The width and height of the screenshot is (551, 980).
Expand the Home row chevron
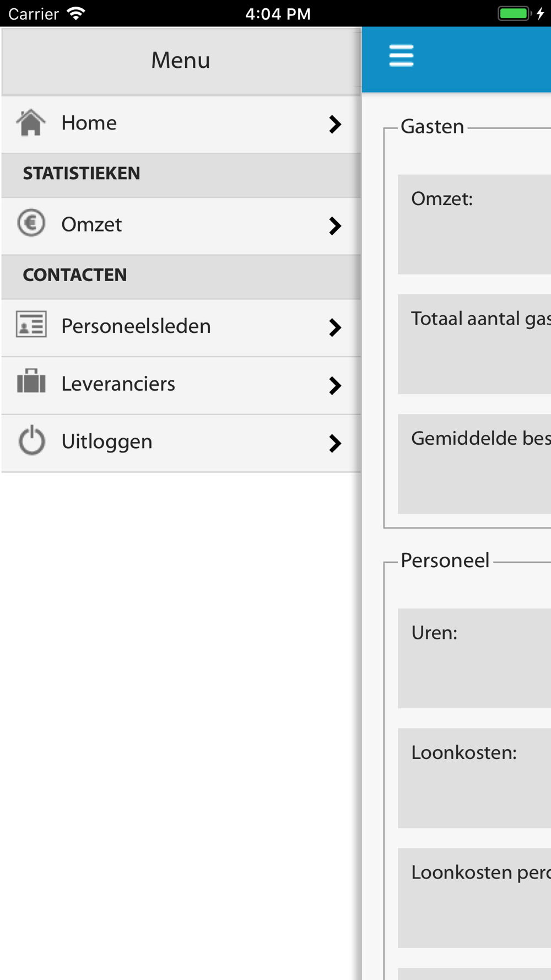334,124
